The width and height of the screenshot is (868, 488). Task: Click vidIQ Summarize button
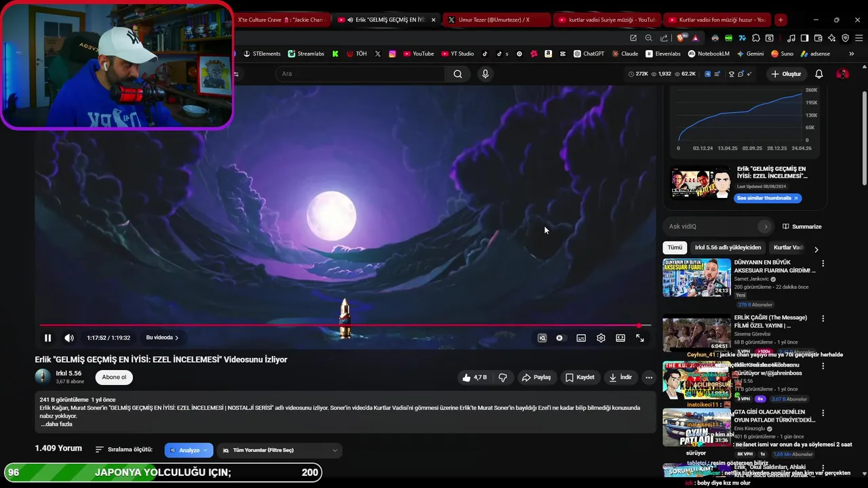(802, 226)
